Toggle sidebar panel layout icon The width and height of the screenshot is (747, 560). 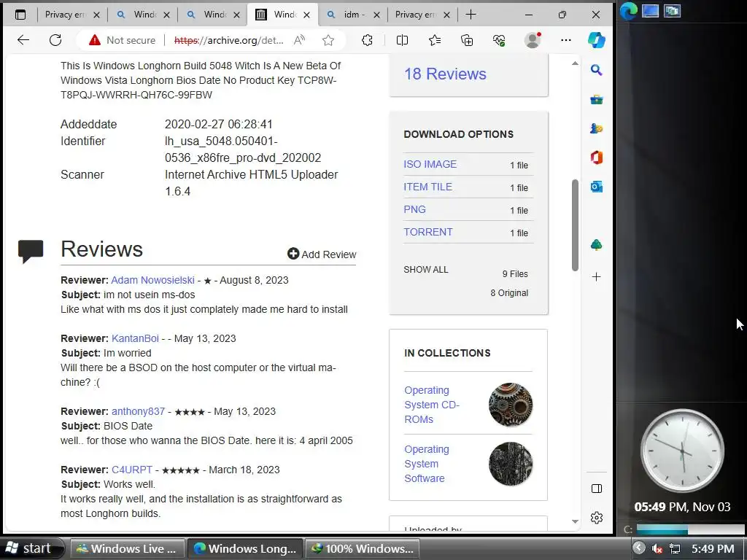597,489
